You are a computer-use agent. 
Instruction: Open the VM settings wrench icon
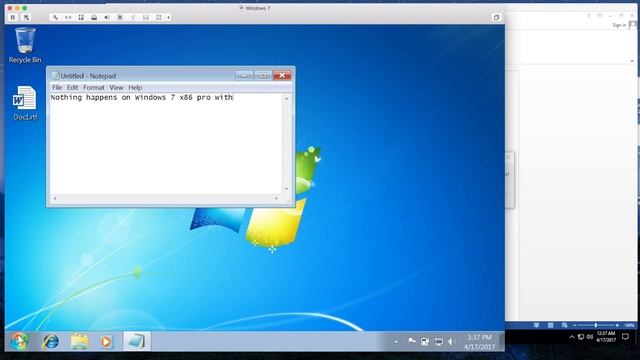(55, 17)
